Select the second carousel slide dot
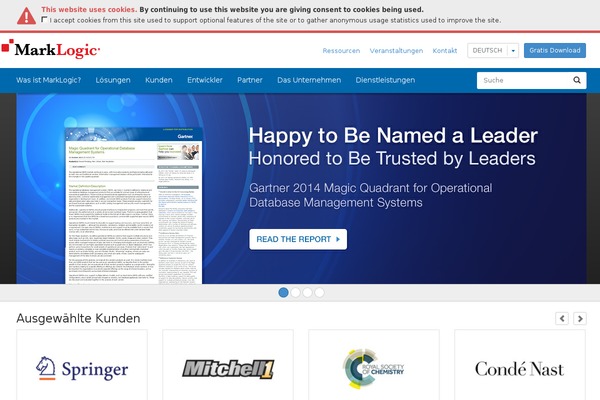 point(295,292)
